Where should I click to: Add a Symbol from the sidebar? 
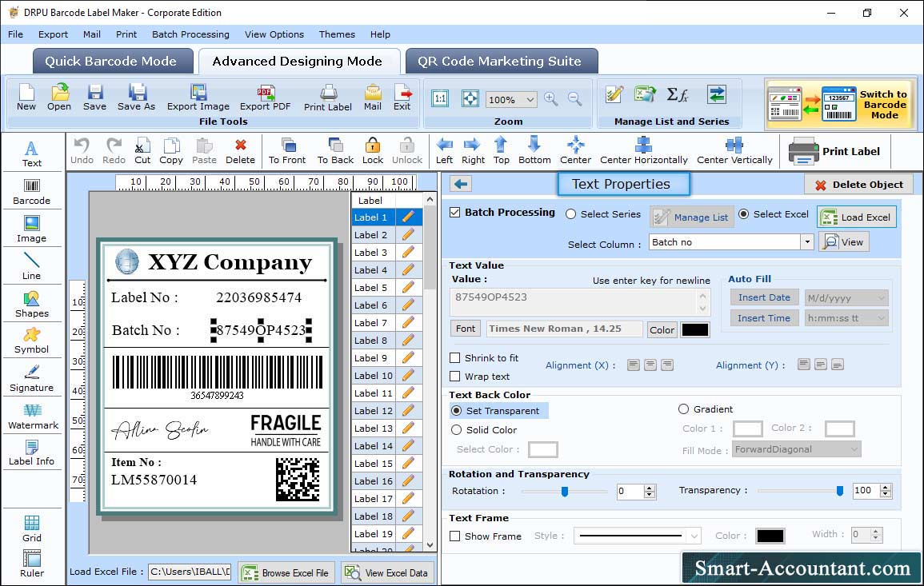32,341
